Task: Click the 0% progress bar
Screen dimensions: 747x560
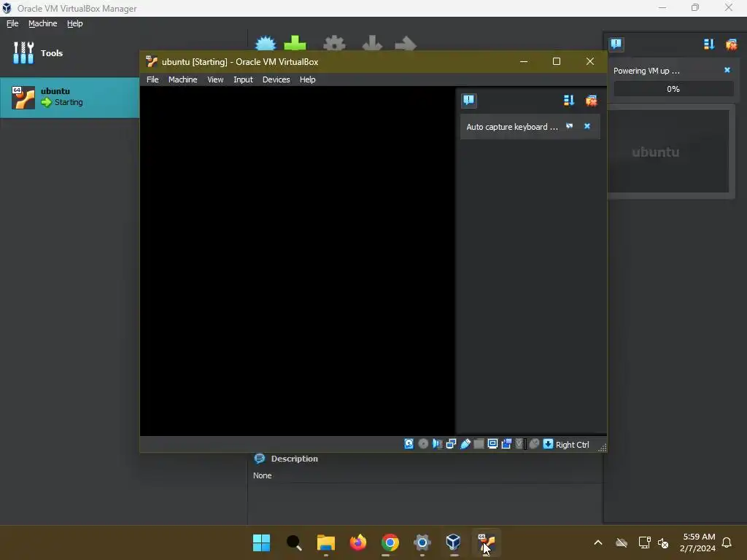Action: coord(673,88)
